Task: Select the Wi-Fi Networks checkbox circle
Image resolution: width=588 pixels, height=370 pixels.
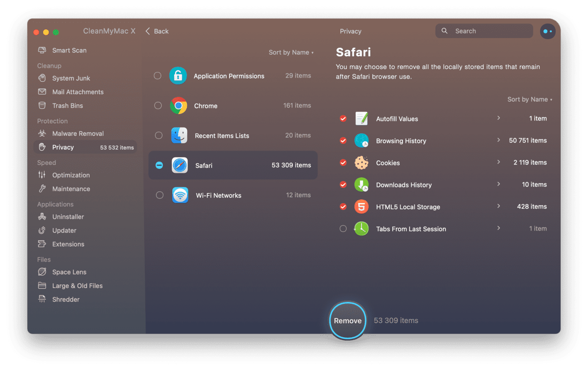Action: click(159, 195)
